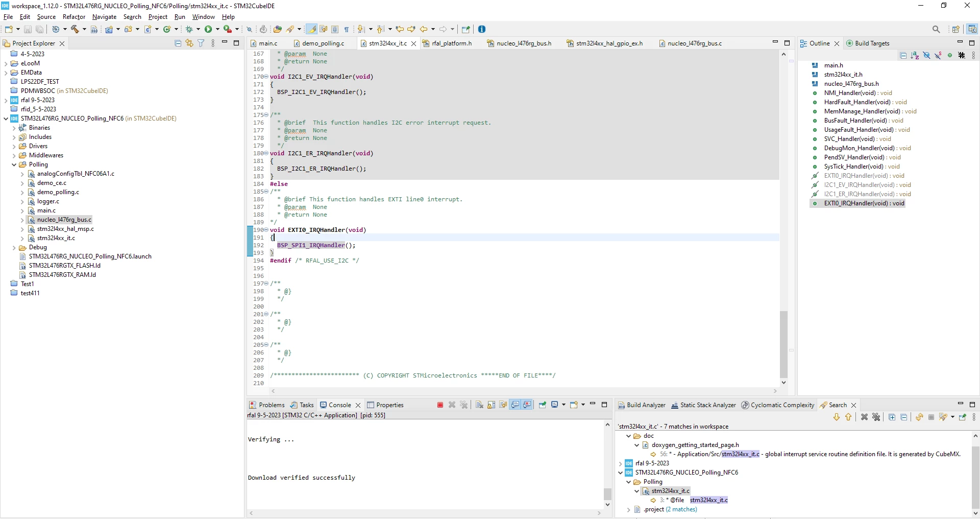Select stm32l4xx_hal_msp.c in Project Explorer
Viewport: 980px width, 519px height.
point(65,229)
